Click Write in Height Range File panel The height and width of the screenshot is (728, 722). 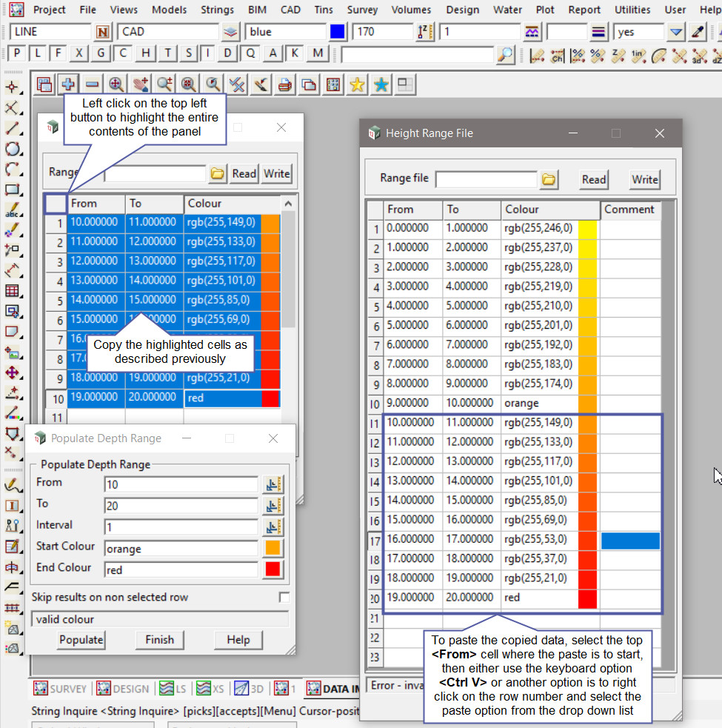click(x=644, y=180)
